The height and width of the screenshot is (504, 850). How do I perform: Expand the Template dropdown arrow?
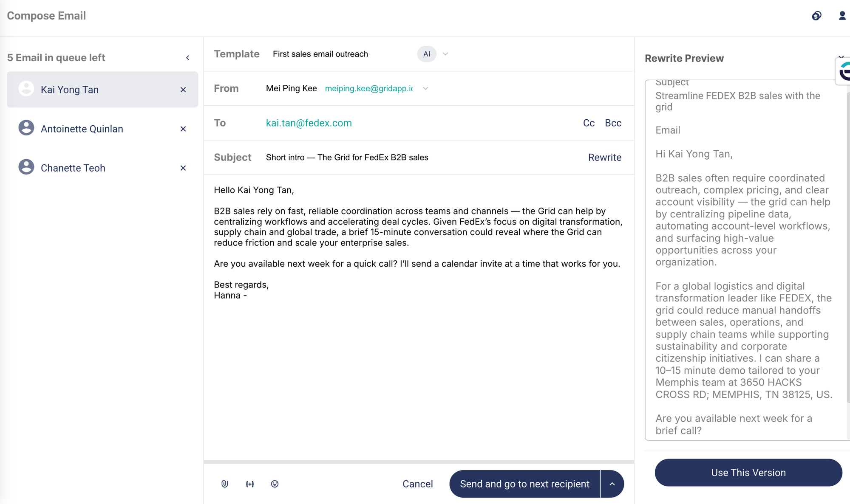click(445, 54)
